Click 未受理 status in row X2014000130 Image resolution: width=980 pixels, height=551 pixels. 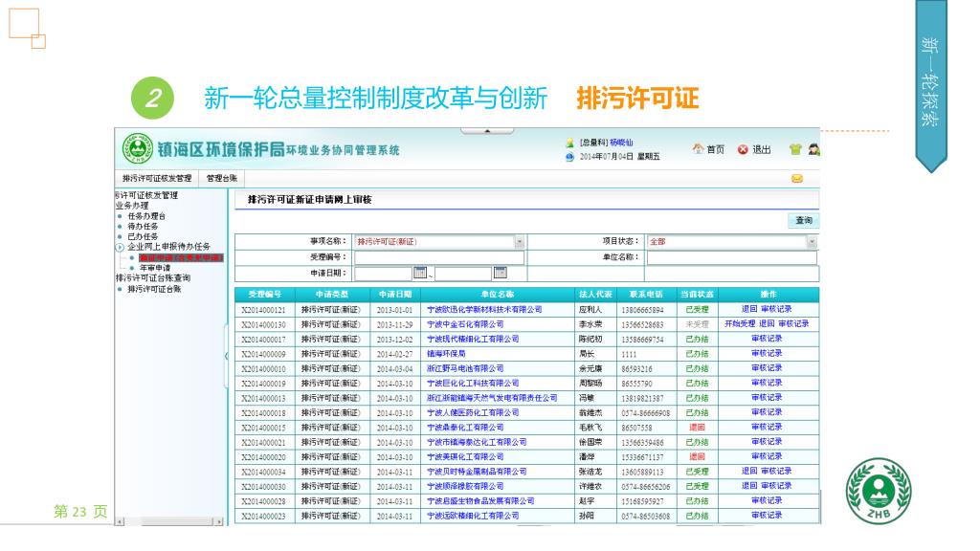point(697,324)
